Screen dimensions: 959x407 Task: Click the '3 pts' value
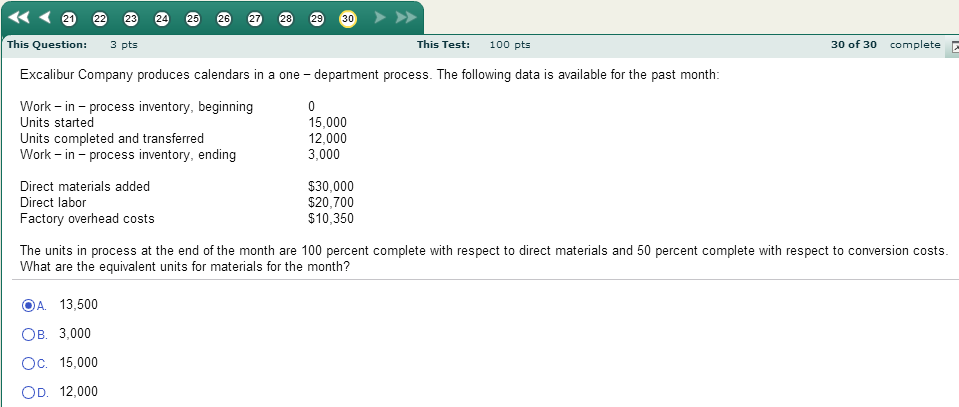click(124, 45)
